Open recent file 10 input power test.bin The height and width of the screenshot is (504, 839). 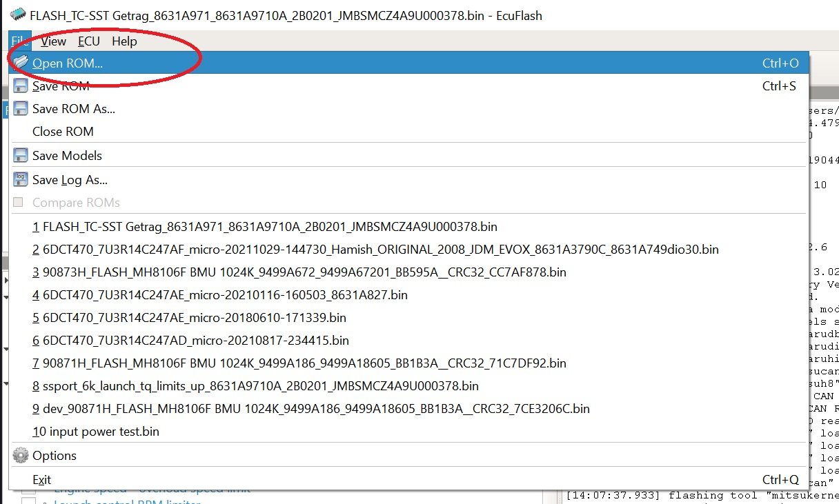click(408, 432)
